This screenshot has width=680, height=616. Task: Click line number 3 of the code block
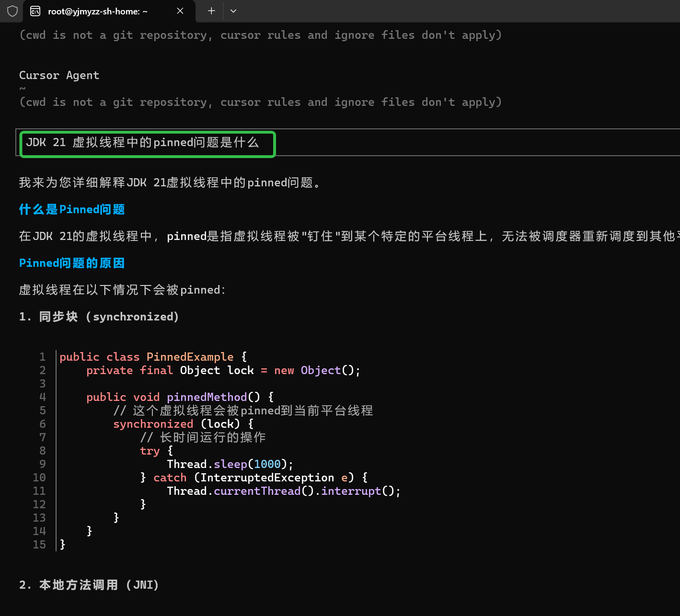pos(43,384)
